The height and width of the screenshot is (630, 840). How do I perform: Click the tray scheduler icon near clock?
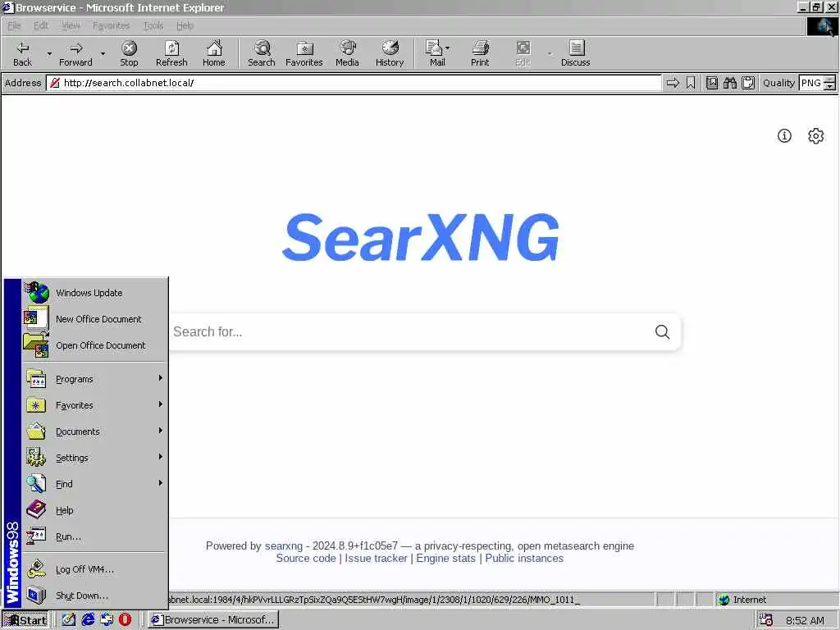click(x=766, y=620)
